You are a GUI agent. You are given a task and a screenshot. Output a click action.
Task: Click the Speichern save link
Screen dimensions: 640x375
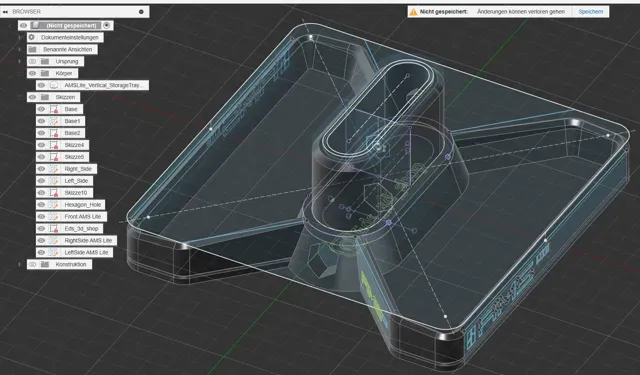590,12
